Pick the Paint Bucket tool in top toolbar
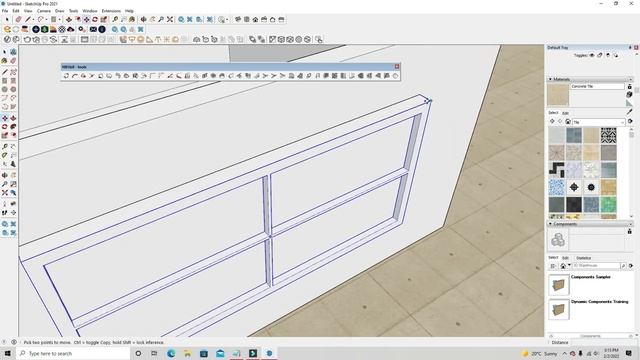 point(132,19)
